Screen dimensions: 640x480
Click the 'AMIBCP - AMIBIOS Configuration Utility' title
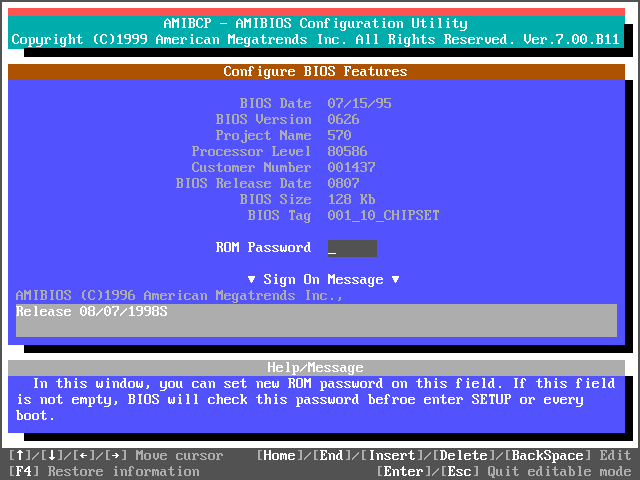coord(316,24)
